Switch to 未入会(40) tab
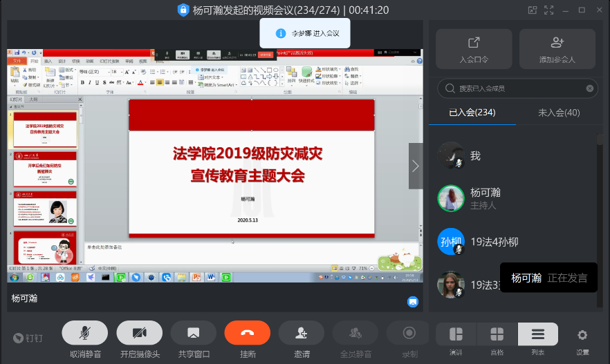The image size is (610, 364). [559, 113]
